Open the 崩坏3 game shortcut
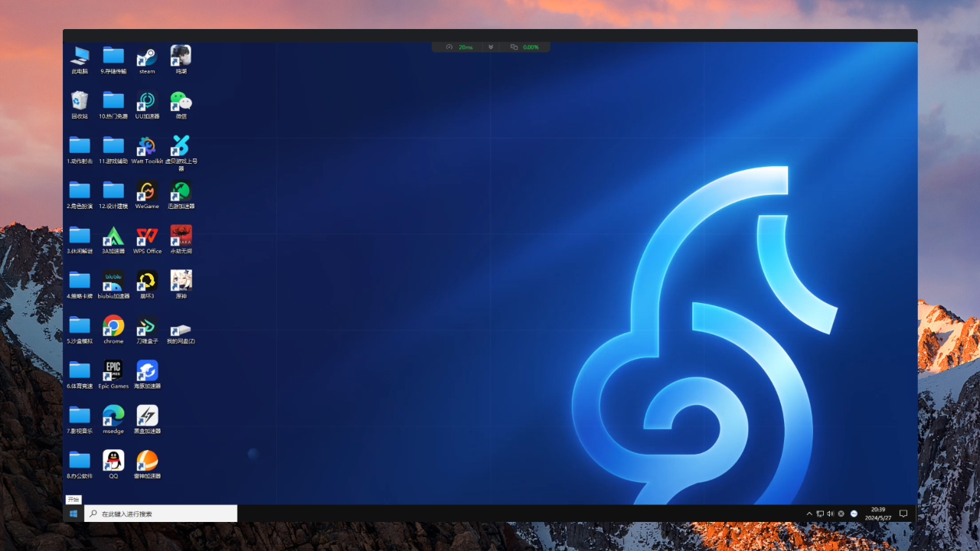The height and width of the screenshot is (551, 980). coord(147,285)
